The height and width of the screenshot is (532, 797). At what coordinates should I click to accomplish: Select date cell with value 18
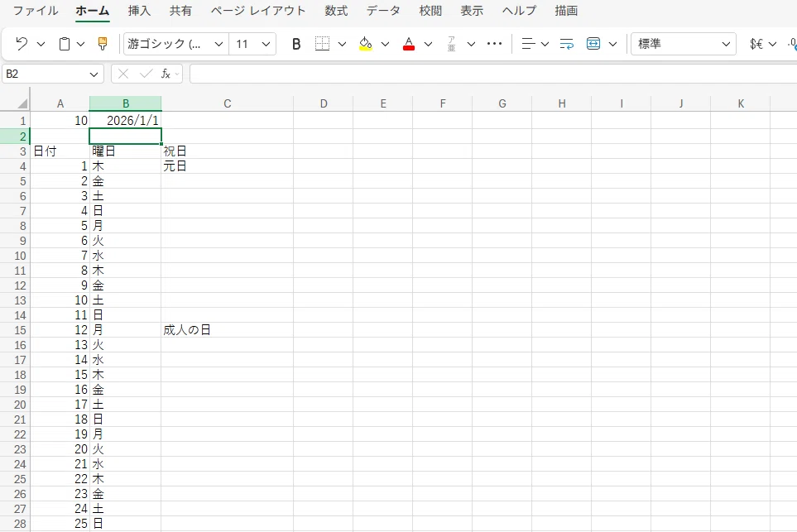60,419
